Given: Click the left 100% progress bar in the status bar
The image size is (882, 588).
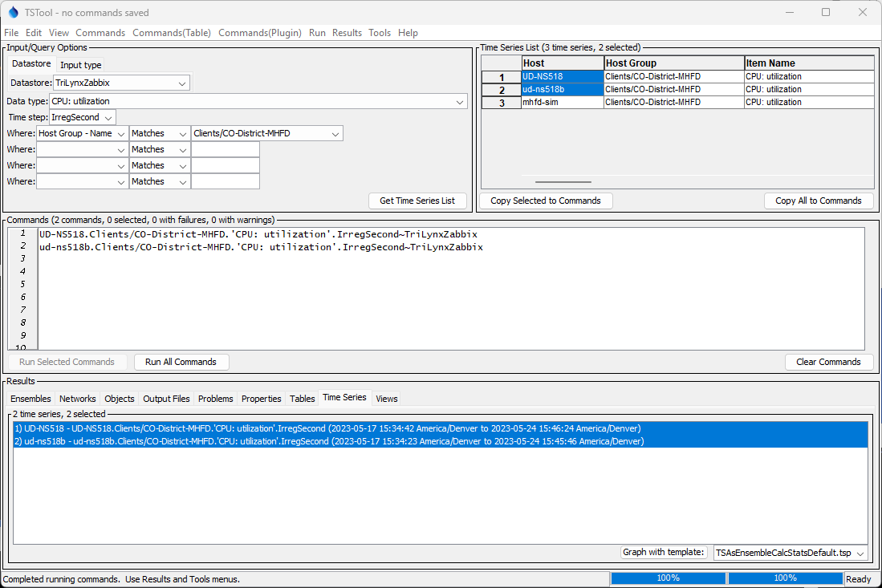Looking at the screenshot, I should [667, 578].
